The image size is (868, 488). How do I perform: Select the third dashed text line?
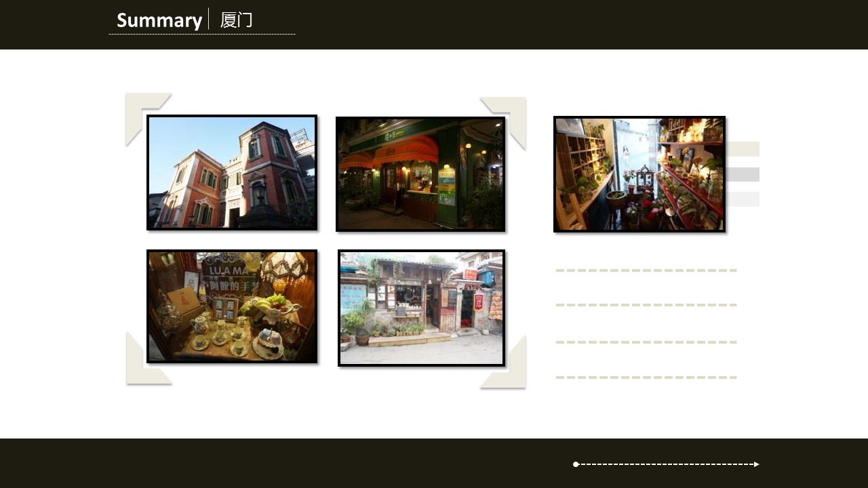646,342
